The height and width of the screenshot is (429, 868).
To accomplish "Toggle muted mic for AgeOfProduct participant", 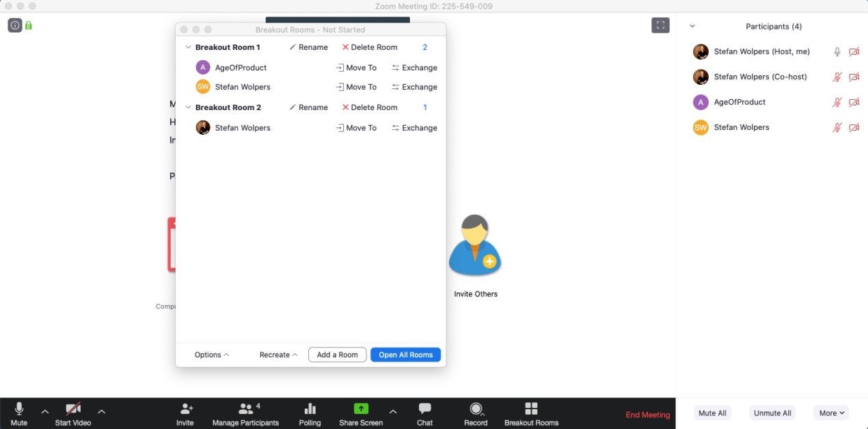I will coord(837,102).
